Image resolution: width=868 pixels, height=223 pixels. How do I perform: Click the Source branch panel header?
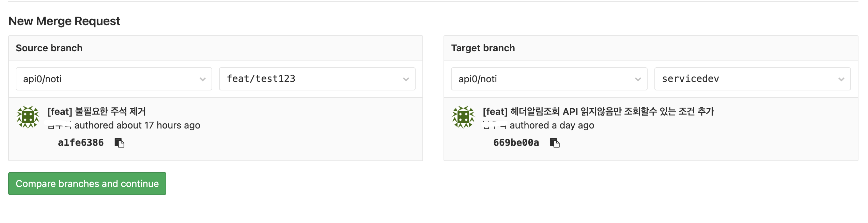(49, 48)
